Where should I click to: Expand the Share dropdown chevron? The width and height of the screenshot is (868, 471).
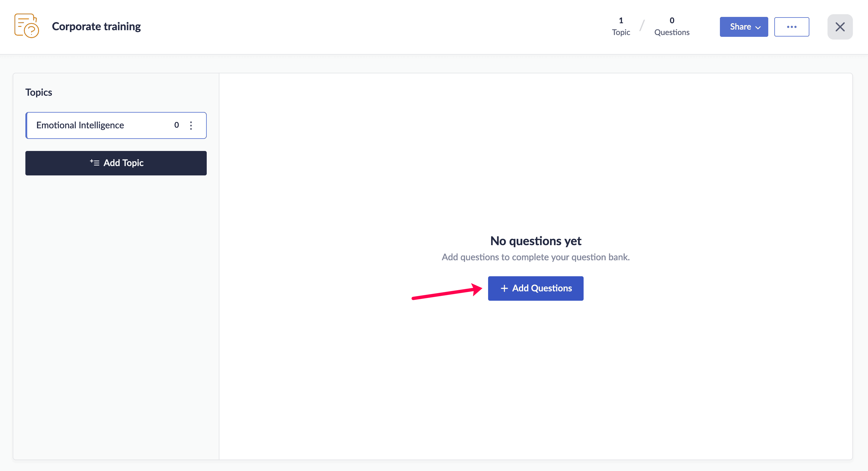(758, 27)
